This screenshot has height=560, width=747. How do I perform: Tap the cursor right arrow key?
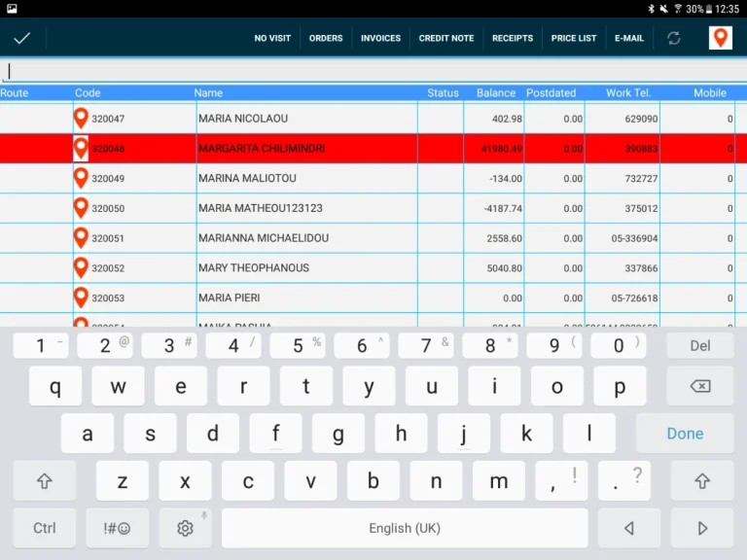pos(702,528)
